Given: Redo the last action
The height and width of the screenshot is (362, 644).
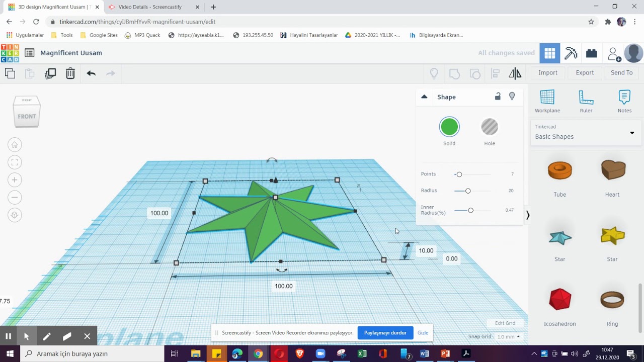Looking at the screenshot, I should click(111, 73).
